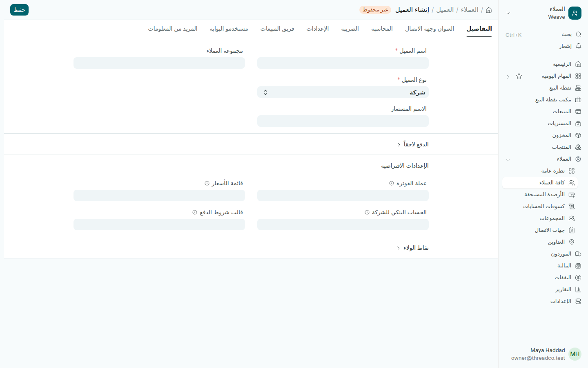
Task: Click info icon beside الحساب البنكي للشركة
Action: click(367, 213)
